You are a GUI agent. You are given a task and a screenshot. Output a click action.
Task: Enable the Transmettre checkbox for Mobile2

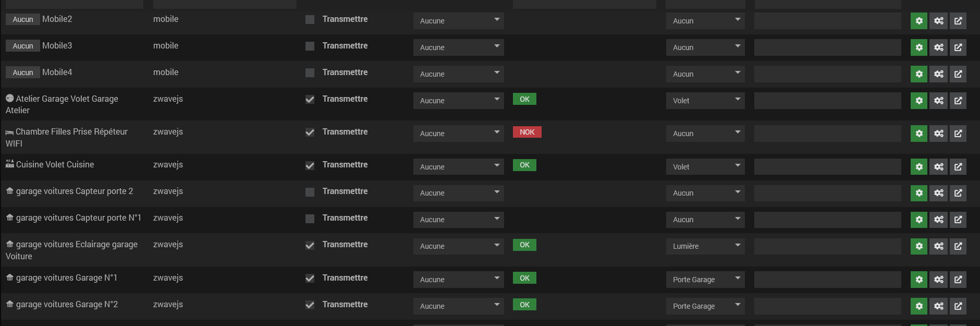pyautogui.click(x=310, y=20)
